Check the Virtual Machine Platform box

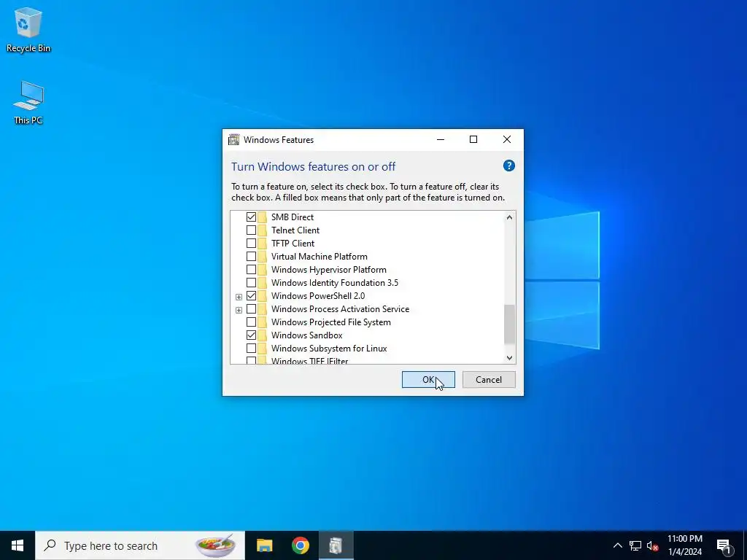251,257
